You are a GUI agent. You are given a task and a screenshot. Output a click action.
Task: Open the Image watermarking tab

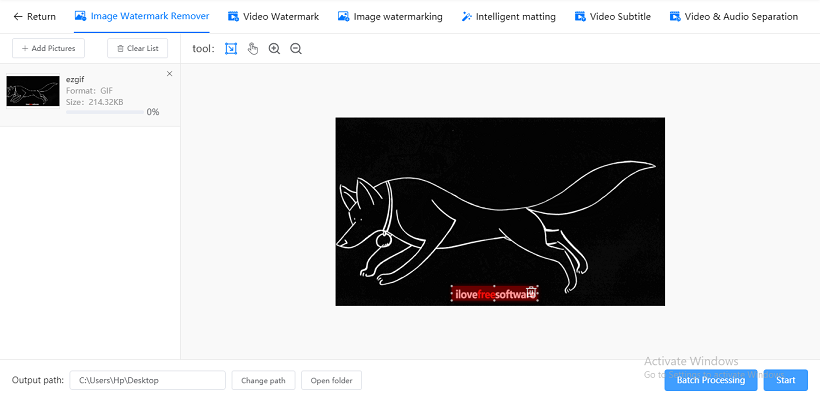pos(390,17)
